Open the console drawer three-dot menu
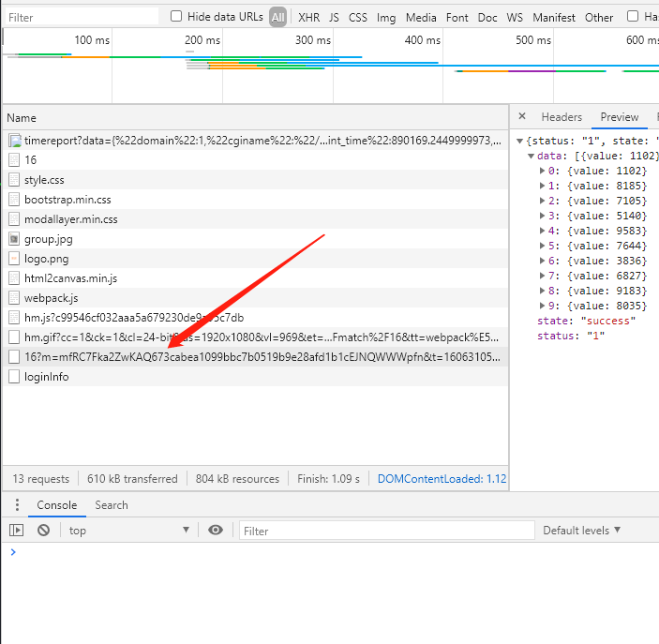 click(x=17, y=505)
